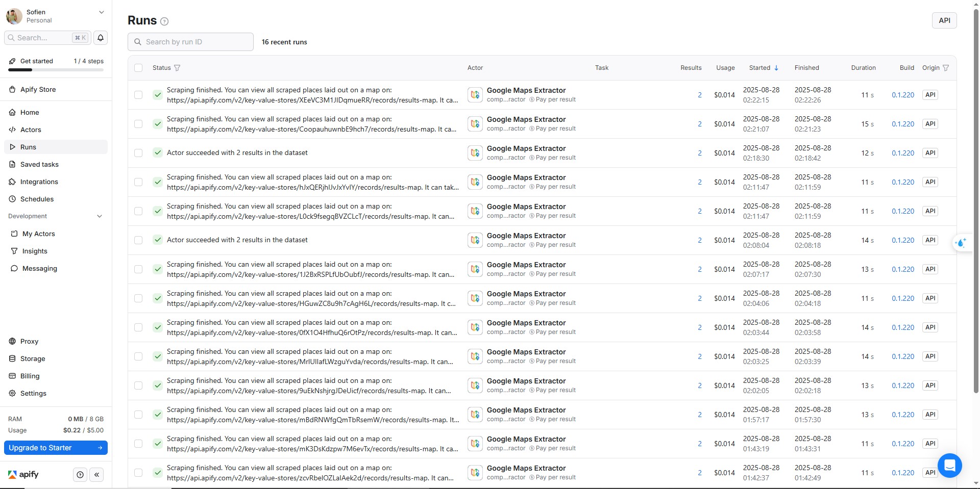Image resolution: width=980 pixels, height=489 pixels.
Task: Open the notifications bell icon
Action: click(x=101, y=38)
